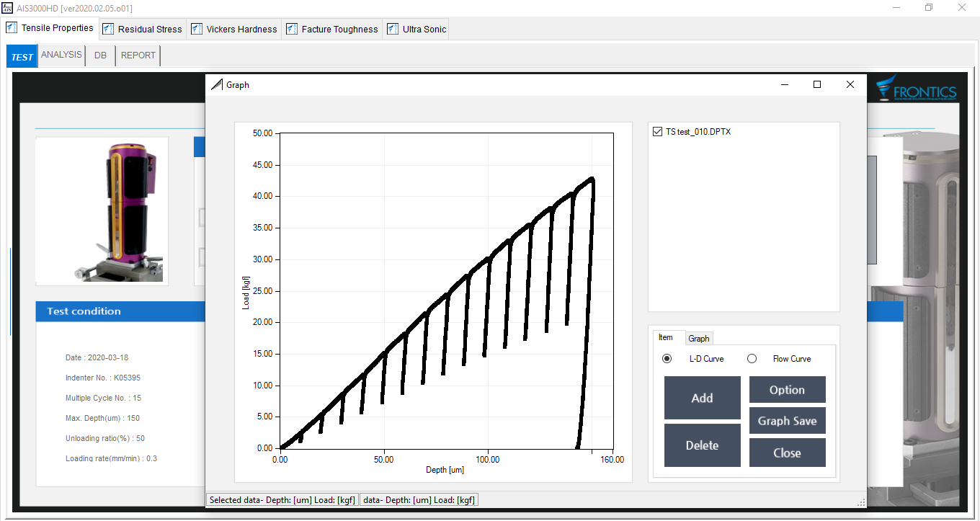
Task: Switch to Flow Curve display
Action: pos(752,358)
